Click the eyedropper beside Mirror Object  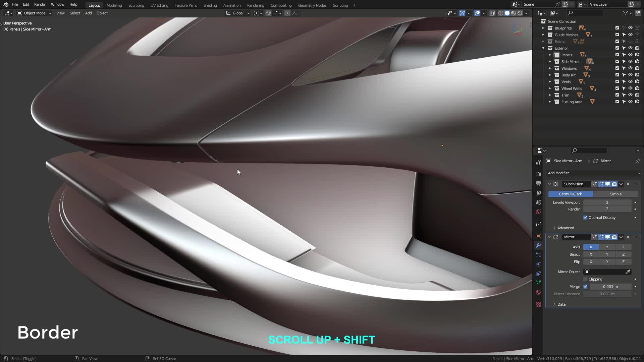628,272
